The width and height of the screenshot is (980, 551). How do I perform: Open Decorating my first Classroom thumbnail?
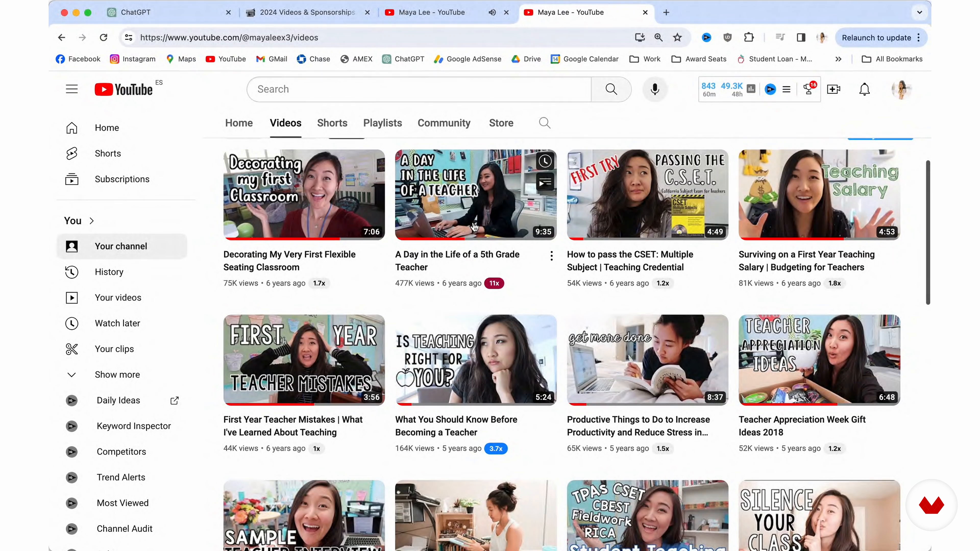tap(304, 194)
